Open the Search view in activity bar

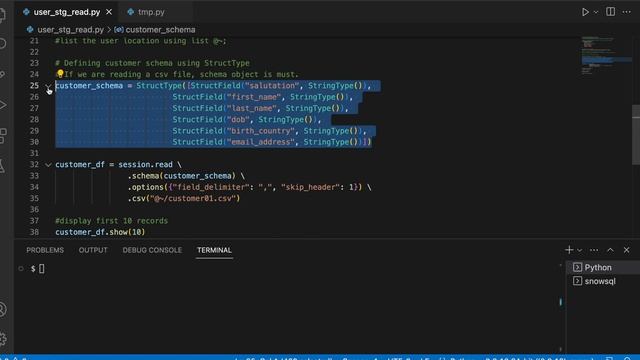tap(3, 44)
